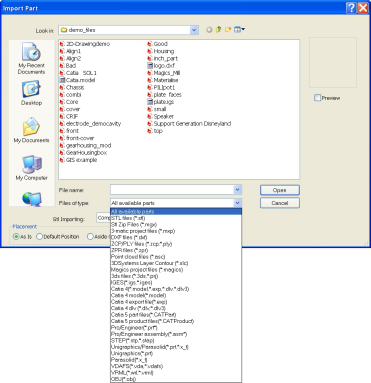Expand the File name dropdown arrow

click(237, 190)
